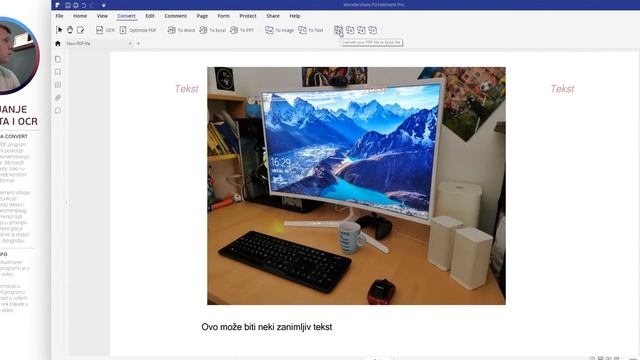Open the comments list panel
This screenshot has width=640, height=360.
[x=58, y=85]
